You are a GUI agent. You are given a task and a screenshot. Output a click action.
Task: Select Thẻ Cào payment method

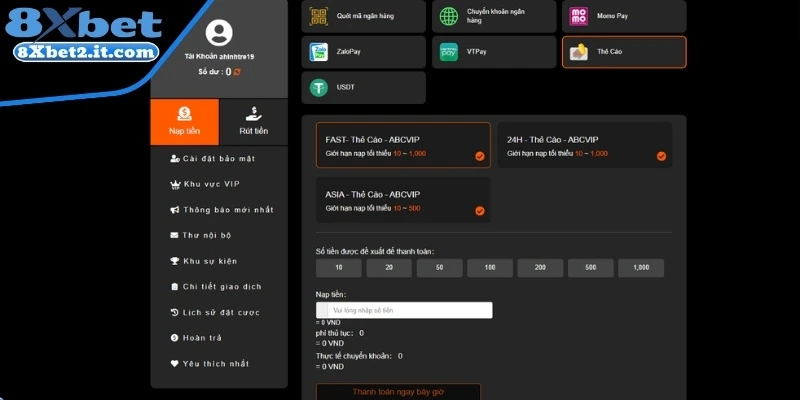(x=624, y=52)
